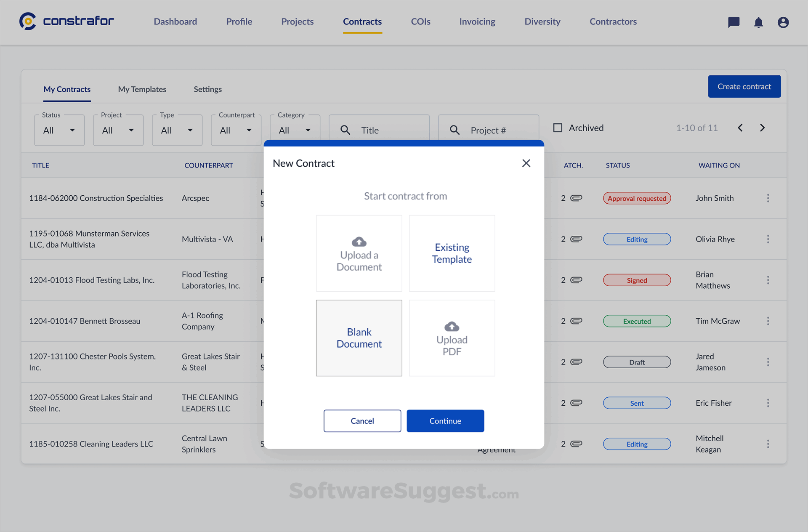
Task: Open the user account icon
Action: pyautogui.click(x=783, y=22)
